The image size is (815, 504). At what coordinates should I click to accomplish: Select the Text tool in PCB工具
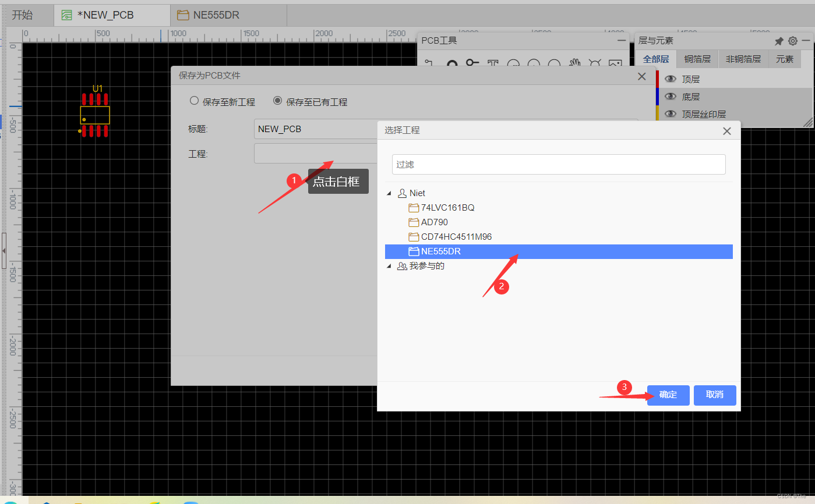[x=493, y=63]
